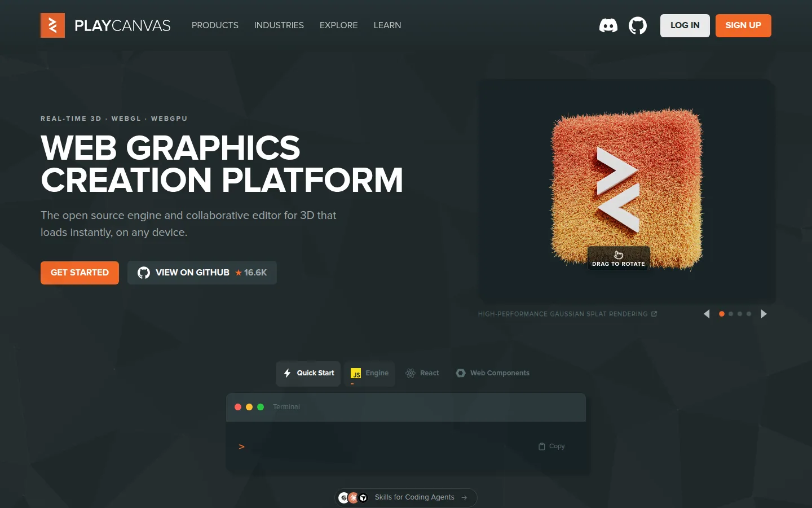The width and height of the screenshot is (812, 508).
Task: Go to next showcase slide arrow
Action: point(764,314)
